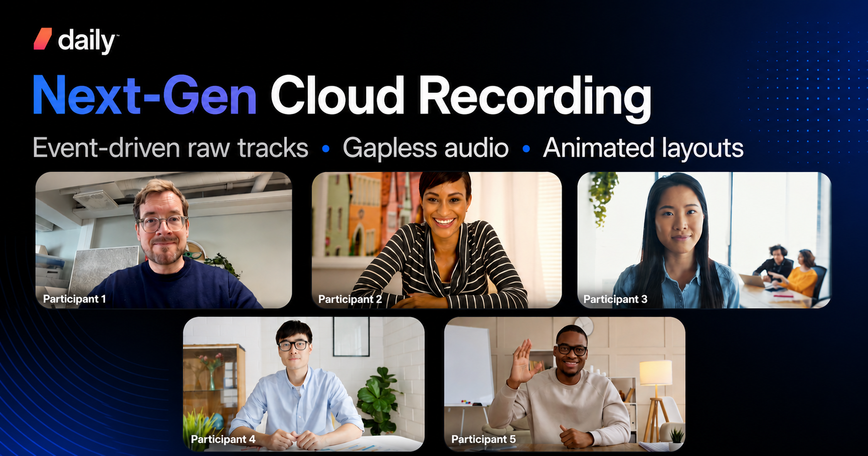
Task: Click the "Animated layouts" text
Action: (643, 148)
